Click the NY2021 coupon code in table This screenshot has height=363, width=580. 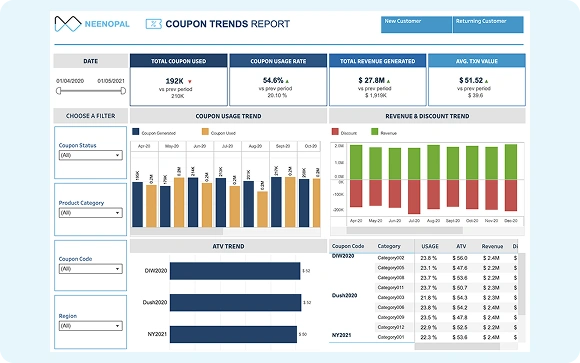click(x=341, y=335)
